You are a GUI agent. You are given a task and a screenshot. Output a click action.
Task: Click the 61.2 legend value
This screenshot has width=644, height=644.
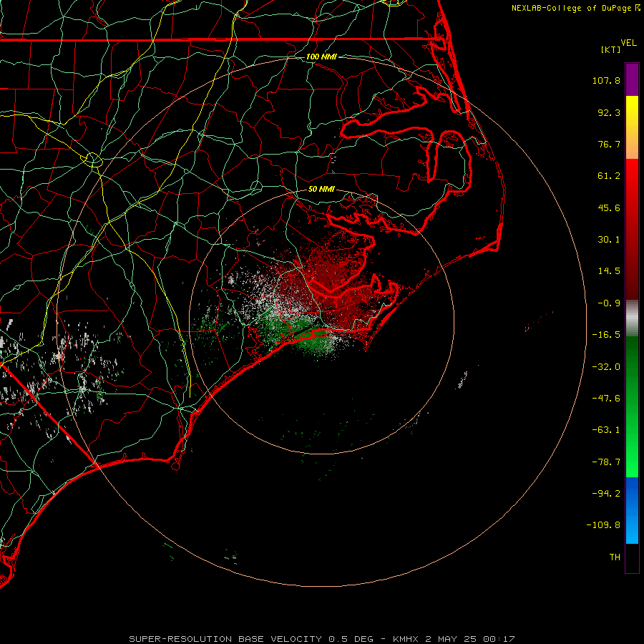pos(609,176)
